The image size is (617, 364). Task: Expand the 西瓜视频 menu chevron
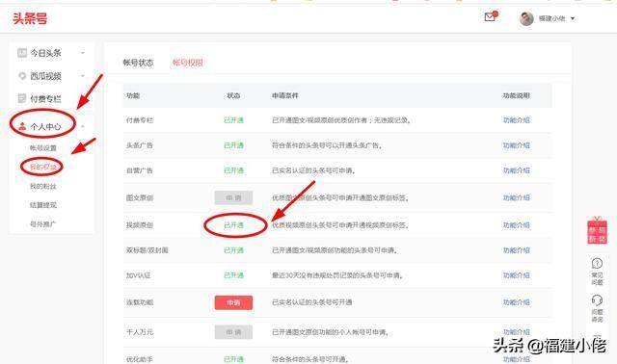83,75
